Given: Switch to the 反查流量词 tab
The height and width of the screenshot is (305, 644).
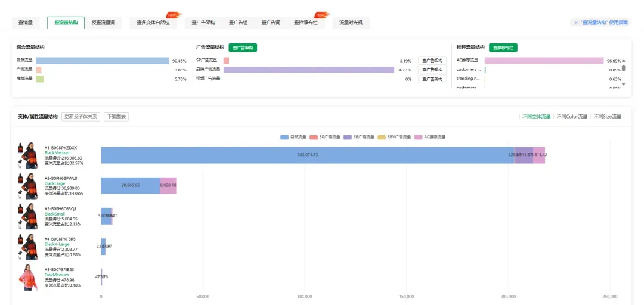Looking at the screenshot, I should coord(103,23).
